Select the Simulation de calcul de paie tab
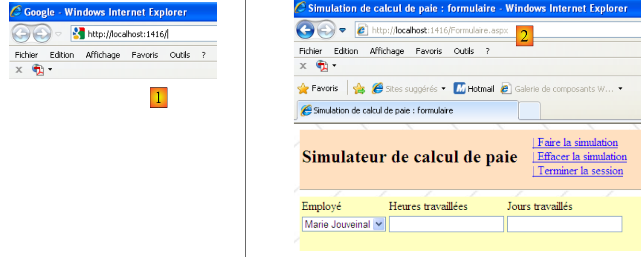Image resolution: width=644 pixels, height=257 pixels. pos(383,111)
